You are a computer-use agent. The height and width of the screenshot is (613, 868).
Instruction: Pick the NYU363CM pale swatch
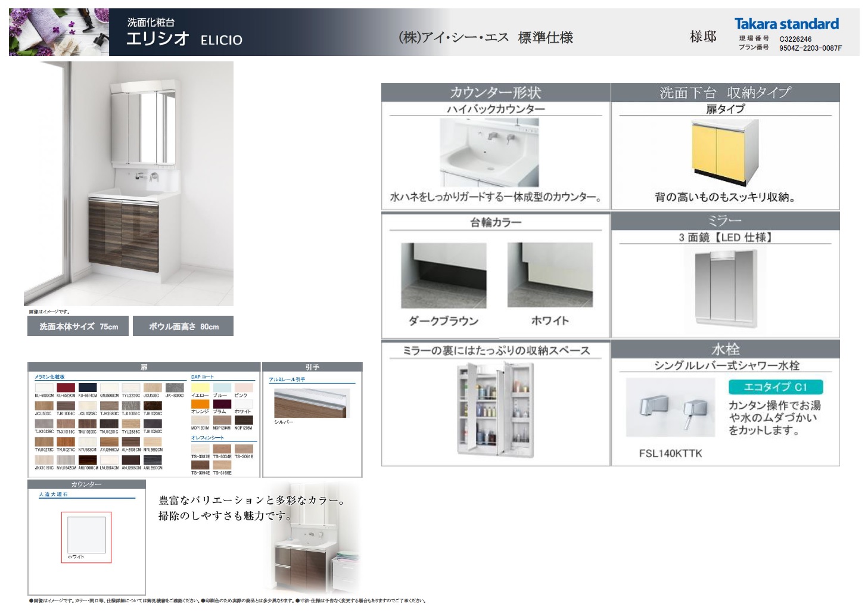(x=88, y=441)
